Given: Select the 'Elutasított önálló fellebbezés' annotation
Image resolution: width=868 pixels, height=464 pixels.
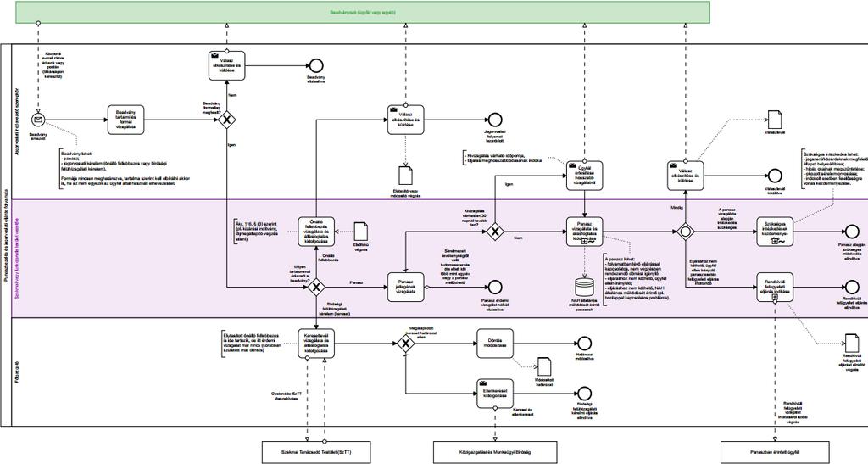Looking at the screenshot, I should click(x=252, y=344).
